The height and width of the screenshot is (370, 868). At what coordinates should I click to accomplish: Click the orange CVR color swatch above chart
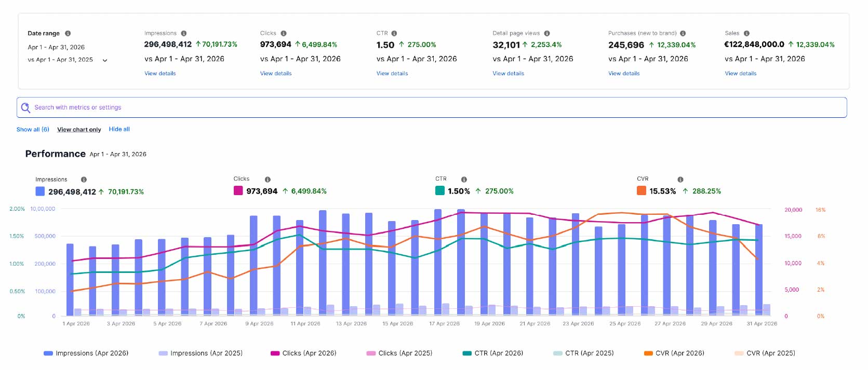click(x=642, y=190)
